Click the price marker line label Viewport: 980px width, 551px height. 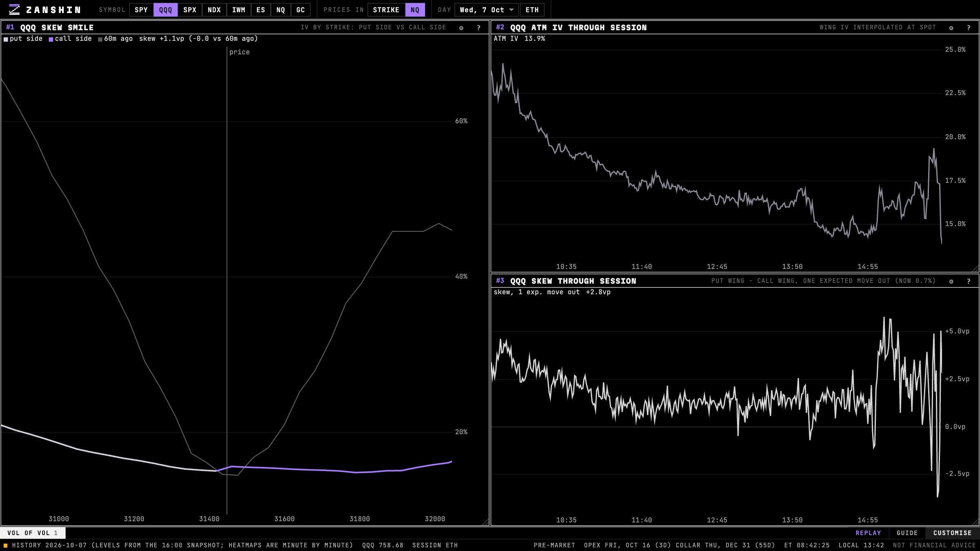(239, 52)
